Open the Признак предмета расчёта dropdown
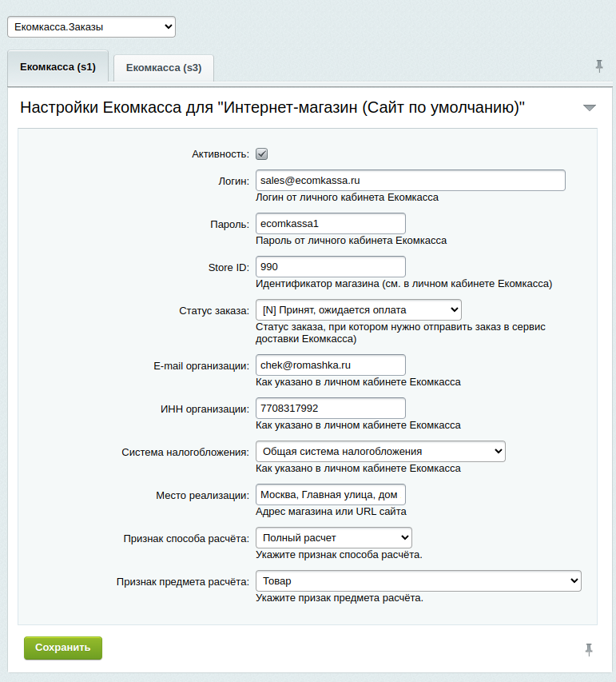Screen dimensions: 616x682 [418, 581]
